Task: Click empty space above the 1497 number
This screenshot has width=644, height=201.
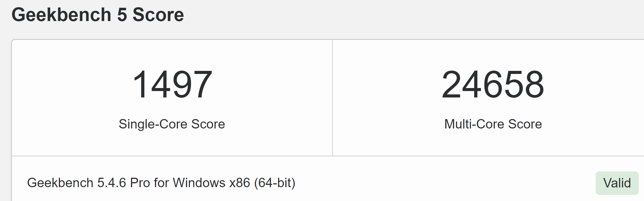Action: click(172, 54)
